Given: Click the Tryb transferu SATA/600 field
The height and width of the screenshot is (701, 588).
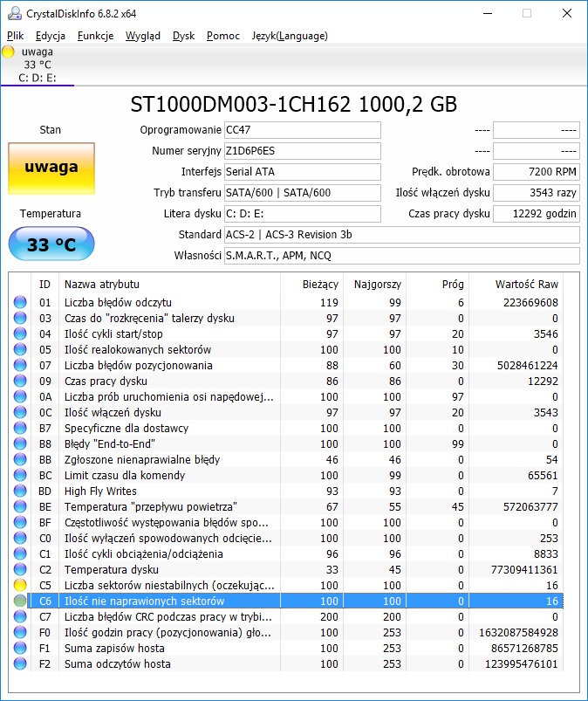Looking at the screenshot, I should tap(303, 193).
